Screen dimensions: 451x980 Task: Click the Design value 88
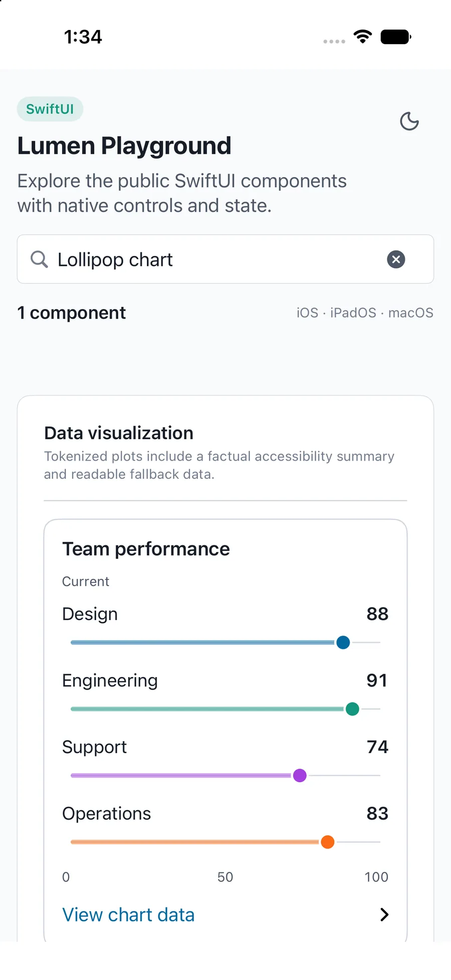click(x=377, y=614)
